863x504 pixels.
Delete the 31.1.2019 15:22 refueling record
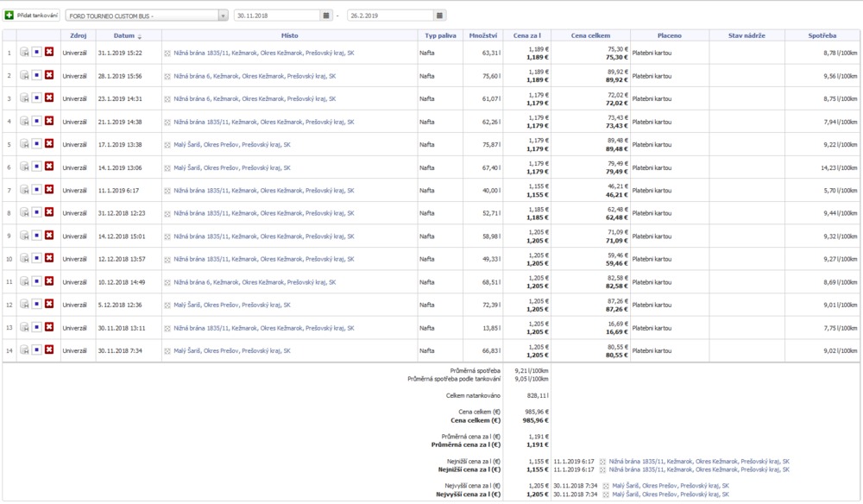click(49, 52)
